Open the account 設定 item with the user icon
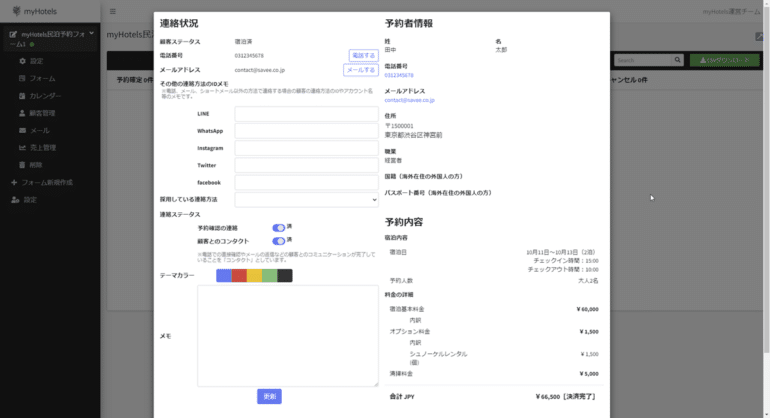 click(x=24, y=200)
